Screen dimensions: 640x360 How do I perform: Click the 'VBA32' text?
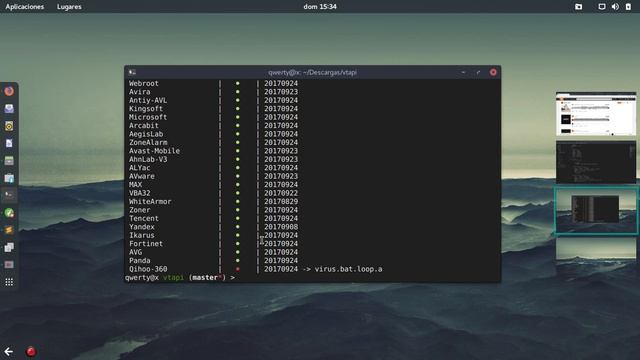click(140, 193)
